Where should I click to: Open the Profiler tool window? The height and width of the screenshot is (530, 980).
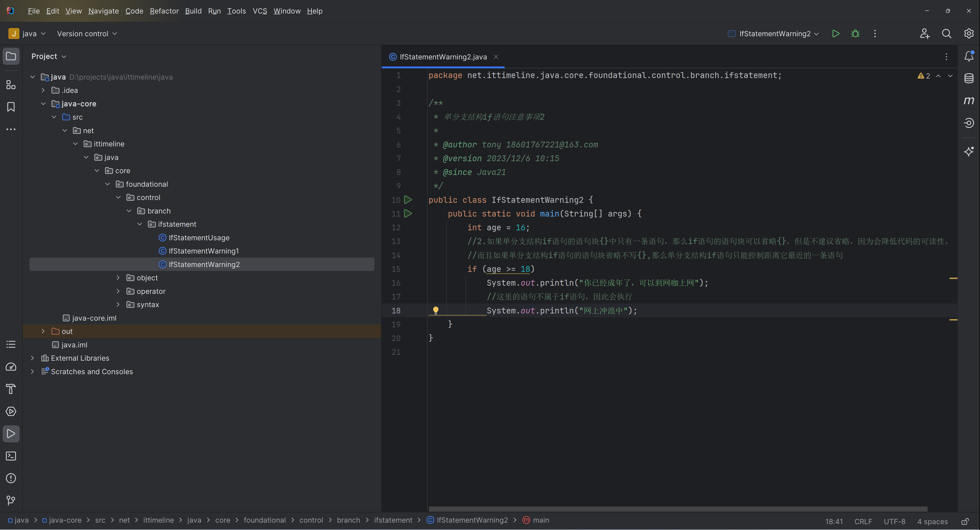tap(11, 367)
